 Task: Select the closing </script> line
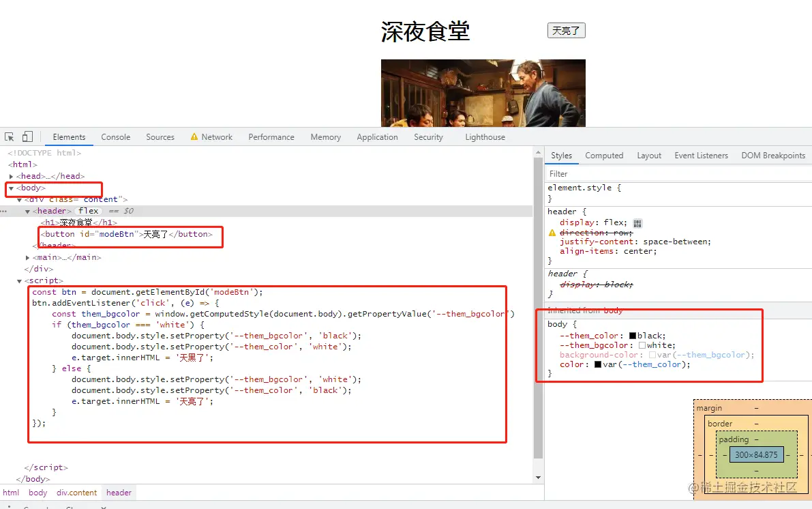(46, 467)
